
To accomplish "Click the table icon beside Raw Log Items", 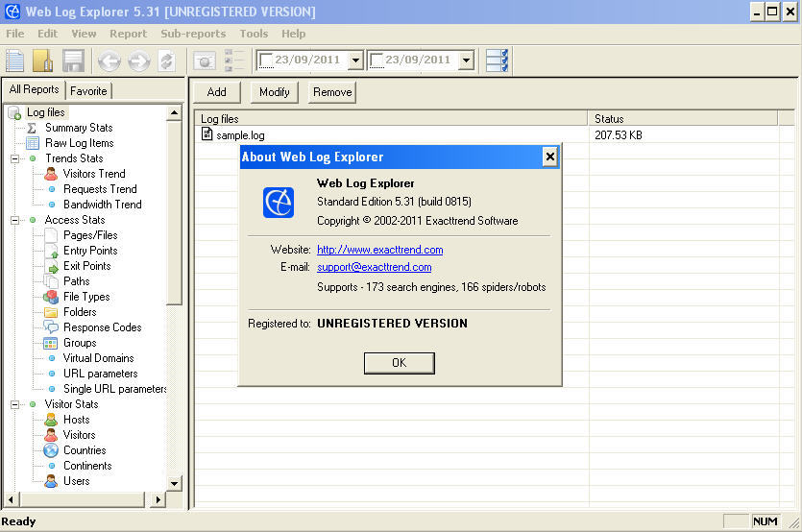I will pyautogui.click(x=33, y=143).
